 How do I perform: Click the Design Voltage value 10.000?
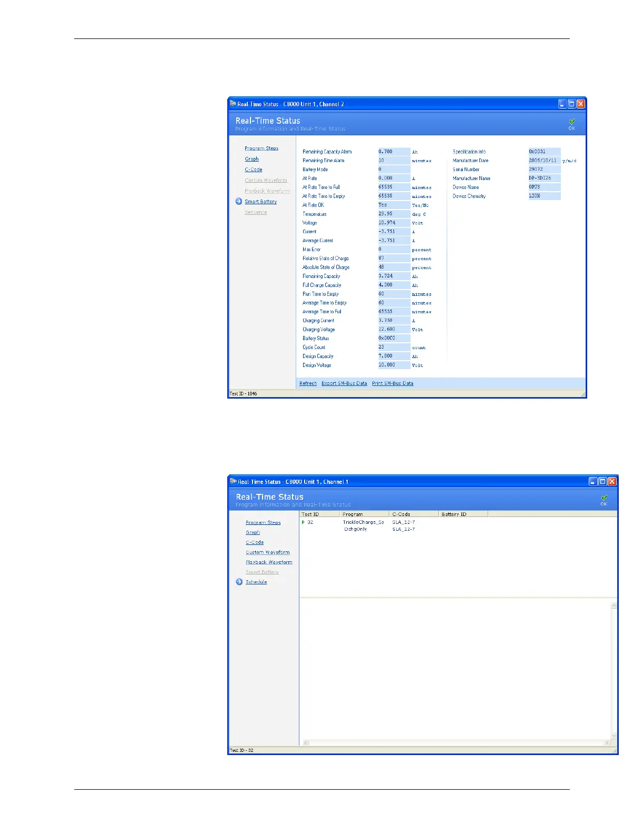coord(394,365)
